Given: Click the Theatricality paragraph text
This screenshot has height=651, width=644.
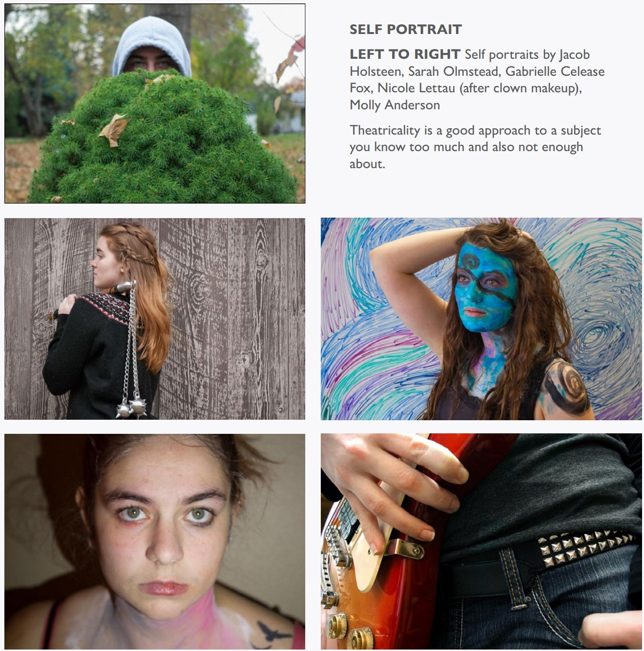Looking at the screenshot, I should [475, 147].
